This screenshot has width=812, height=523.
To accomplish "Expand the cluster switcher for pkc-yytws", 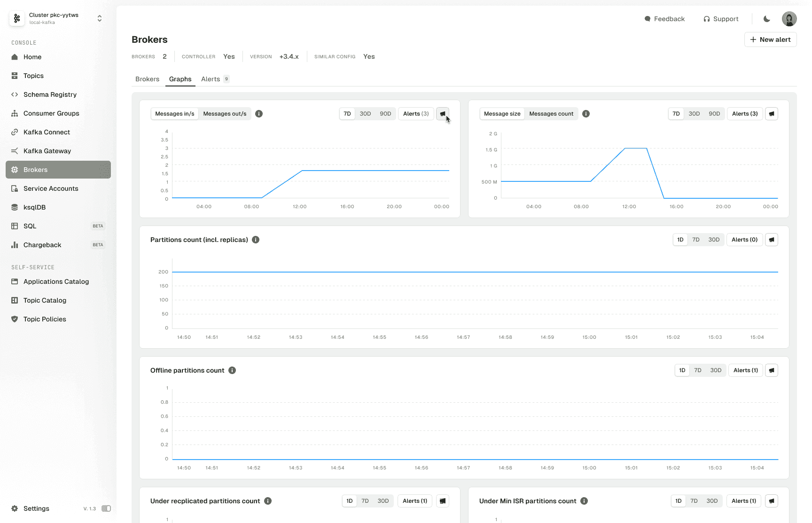I will 99,18.
